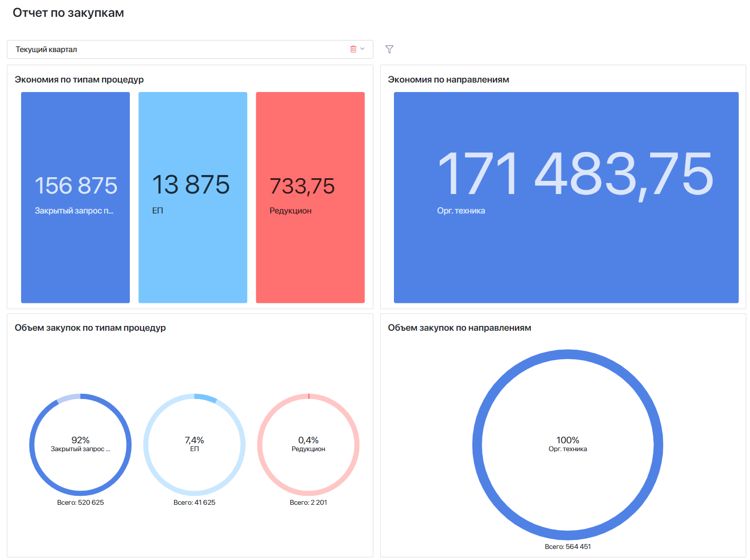Image resolution: width=750 pixels, height=560 pixels.
Task: Click the 'Объем закупок по направлениям' title
Action: pos(459,328)
